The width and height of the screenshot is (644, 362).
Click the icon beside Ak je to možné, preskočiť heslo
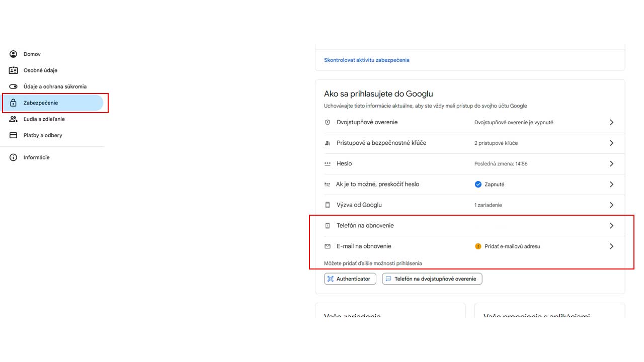[328, 185]
